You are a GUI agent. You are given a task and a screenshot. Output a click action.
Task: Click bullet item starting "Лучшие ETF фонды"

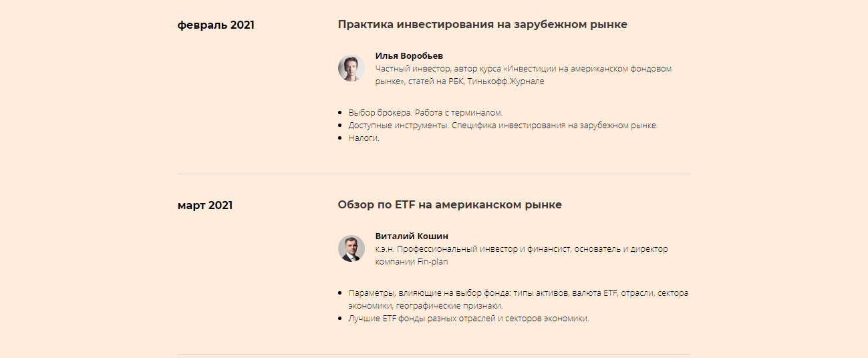[468, 319]
